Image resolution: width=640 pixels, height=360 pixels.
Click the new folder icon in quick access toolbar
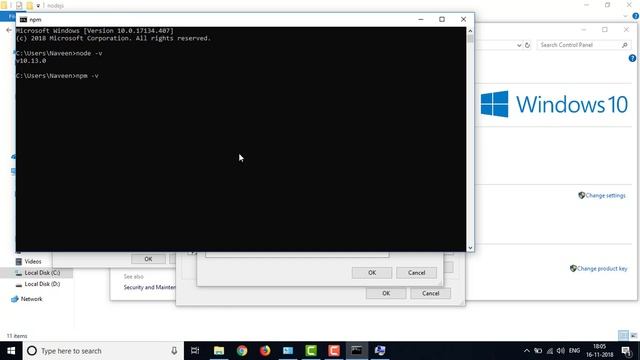click(x=30, y=6)
